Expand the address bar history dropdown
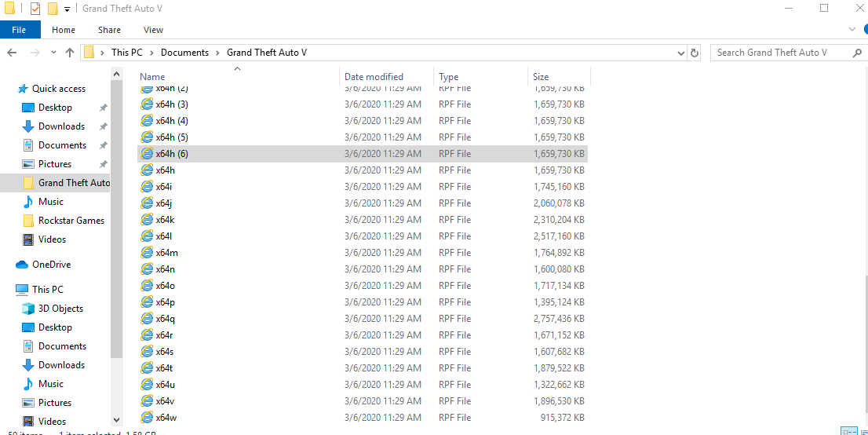This screenshot has width=868, height=435. pos(681,53)
